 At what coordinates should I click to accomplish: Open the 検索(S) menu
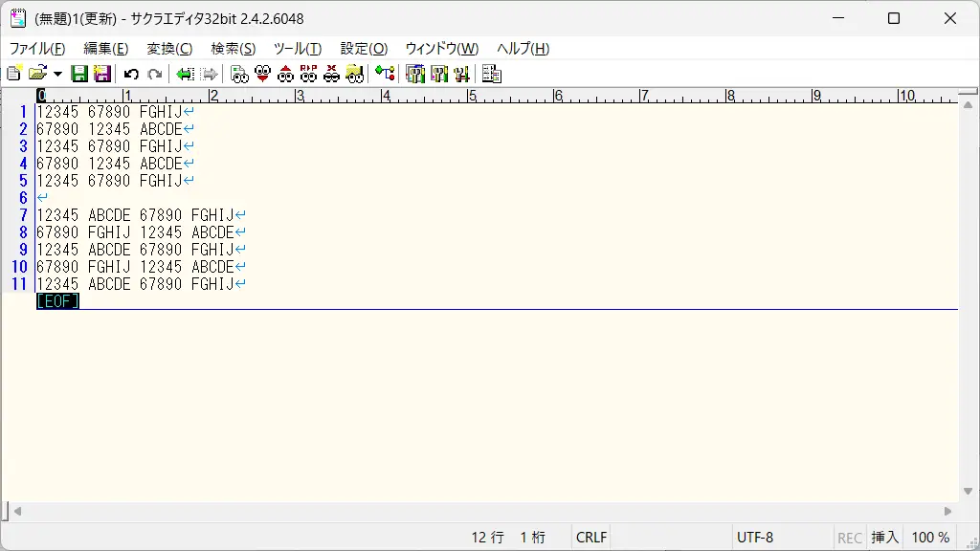tap(233, 49)
